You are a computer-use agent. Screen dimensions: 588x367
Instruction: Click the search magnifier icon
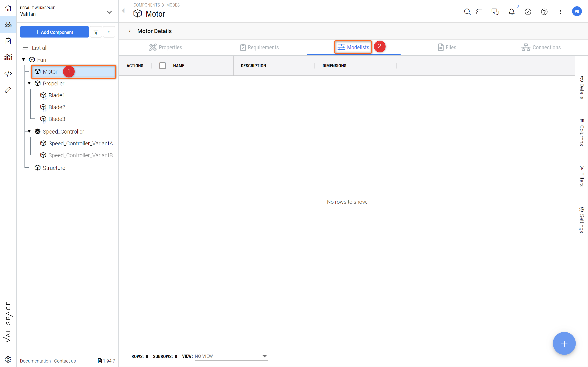(467, 12)
